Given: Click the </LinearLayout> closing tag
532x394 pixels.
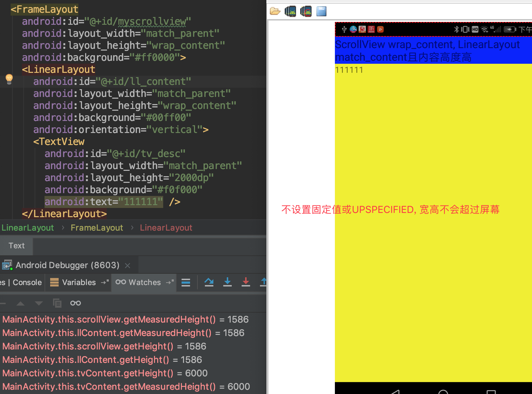Looking at the screenshot, I should 64,214.
